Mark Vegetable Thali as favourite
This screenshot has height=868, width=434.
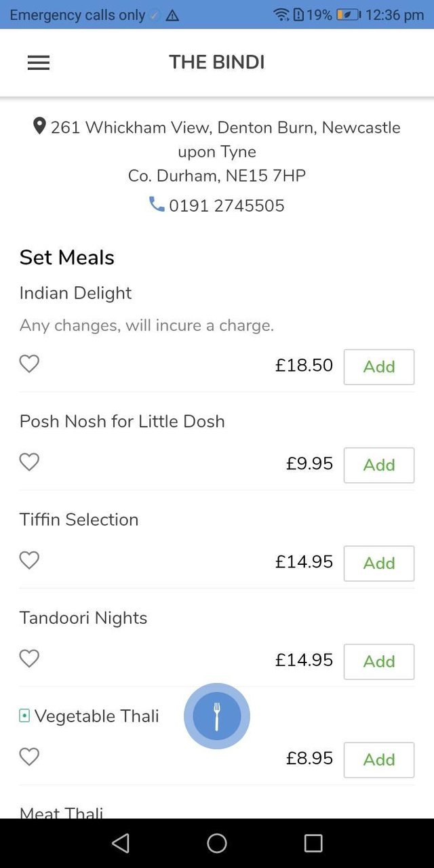[x=29, y=757]
